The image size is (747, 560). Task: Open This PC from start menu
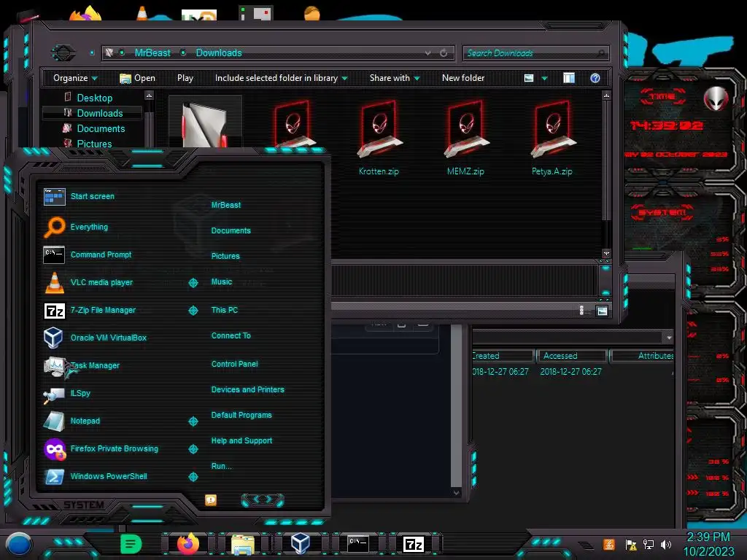click(225, 310)
